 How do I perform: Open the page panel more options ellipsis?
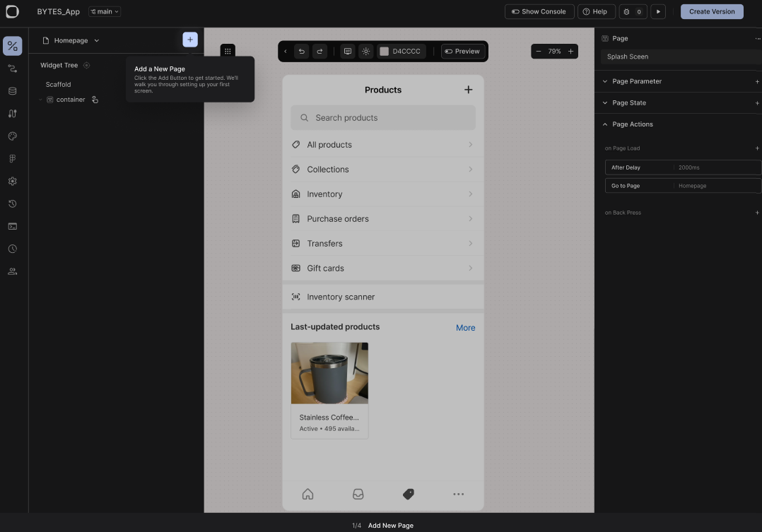click(x=758, y=38)
